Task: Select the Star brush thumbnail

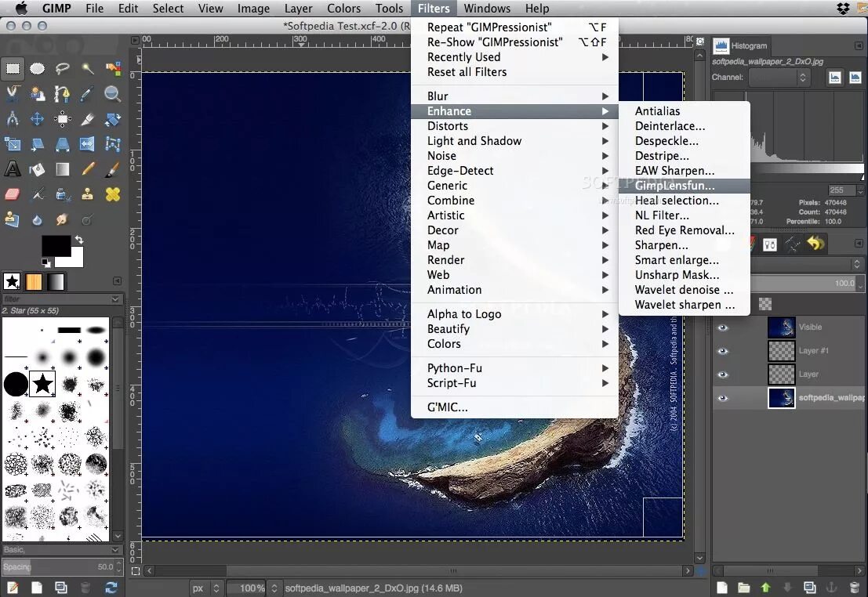Action: click(x=42, y=383)
